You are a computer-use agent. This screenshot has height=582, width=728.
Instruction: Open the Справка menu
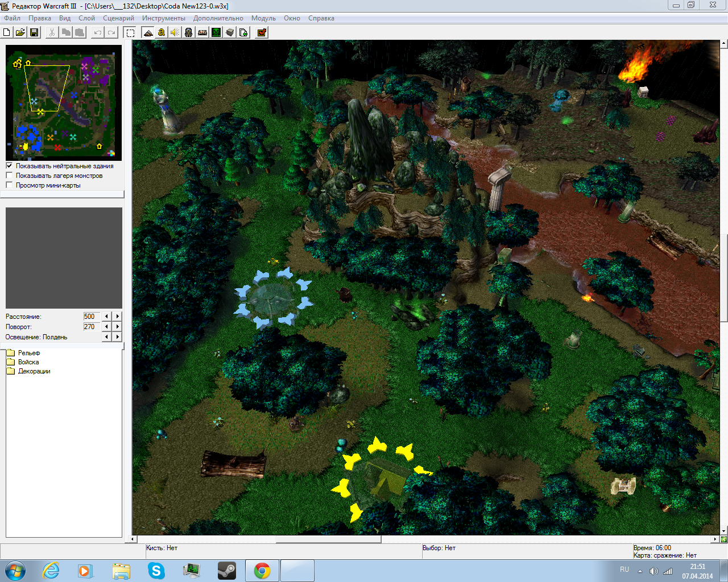tap(321, 18)
